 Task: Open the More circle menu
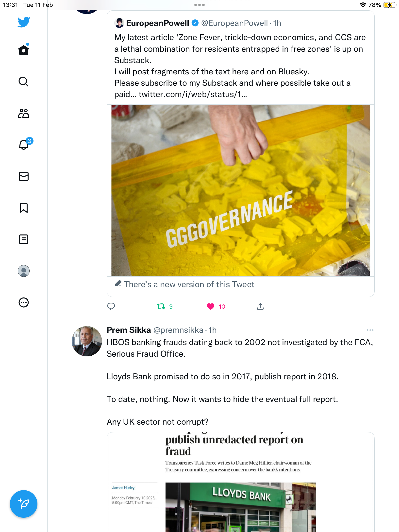(x=24, y=302)
